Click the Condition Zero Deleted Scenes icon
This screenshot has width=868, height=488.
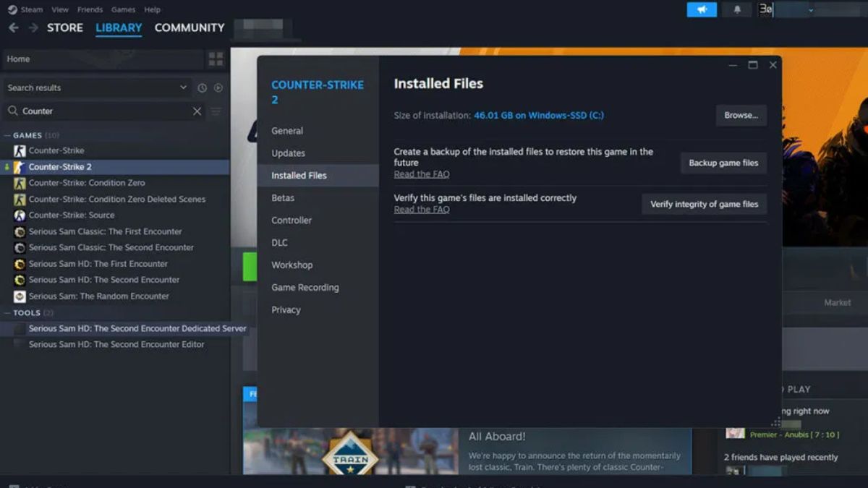[x=20, y=200]
